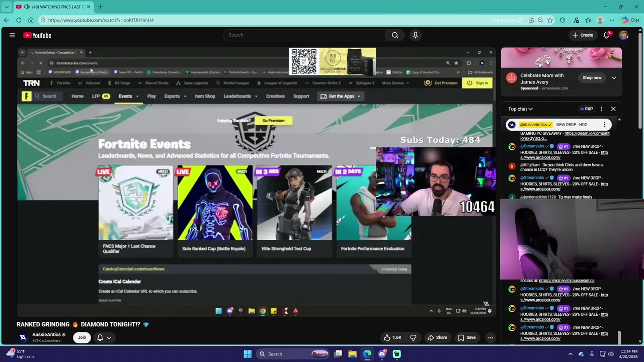The image size is (644, 362).
Task: Open the taskbar volume speaker control
Action: click(611, 354)
